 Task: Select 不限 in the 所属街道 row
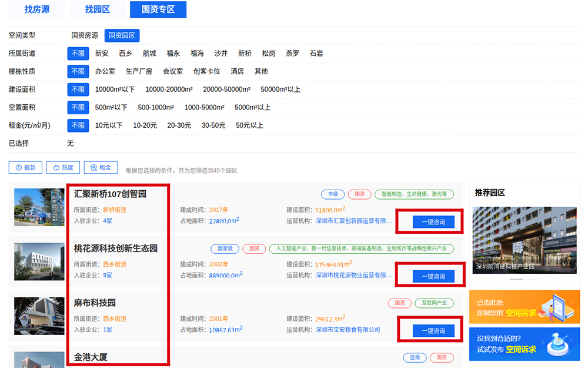click(x=78, y=54)
